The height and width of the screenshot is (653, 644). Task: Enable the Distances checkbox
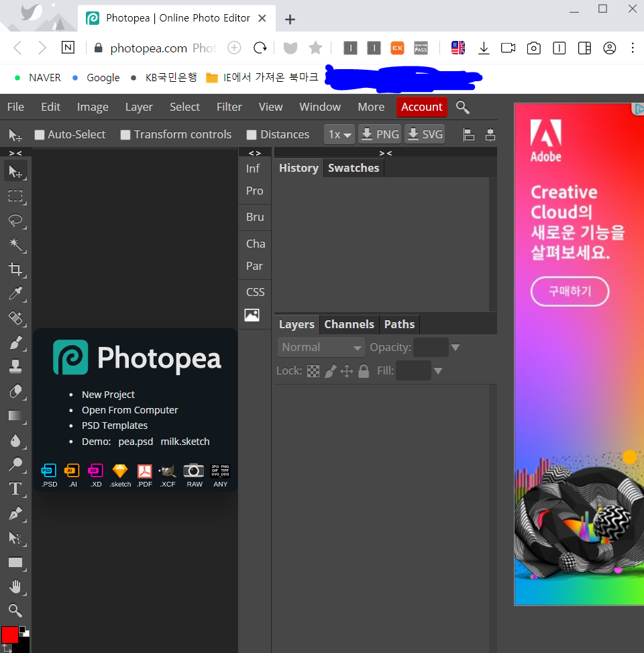pyautogui.click(x=252, y=134)
